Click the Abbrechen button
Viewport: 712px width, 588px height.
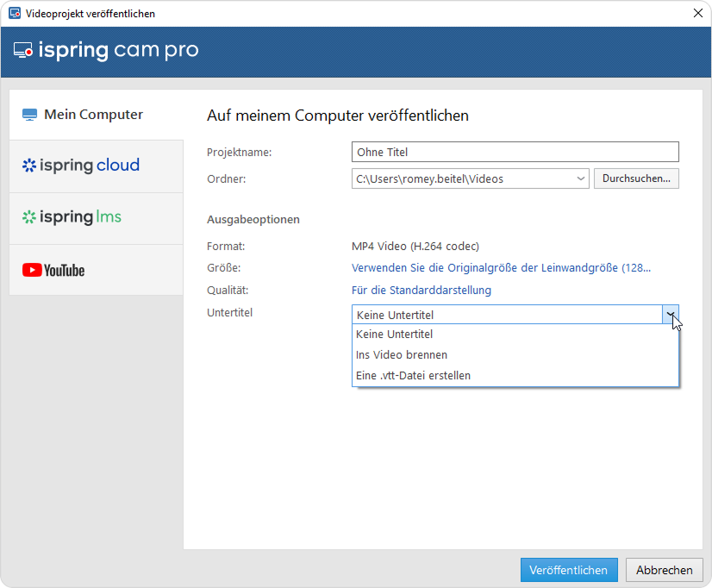[x=664, y=570]
